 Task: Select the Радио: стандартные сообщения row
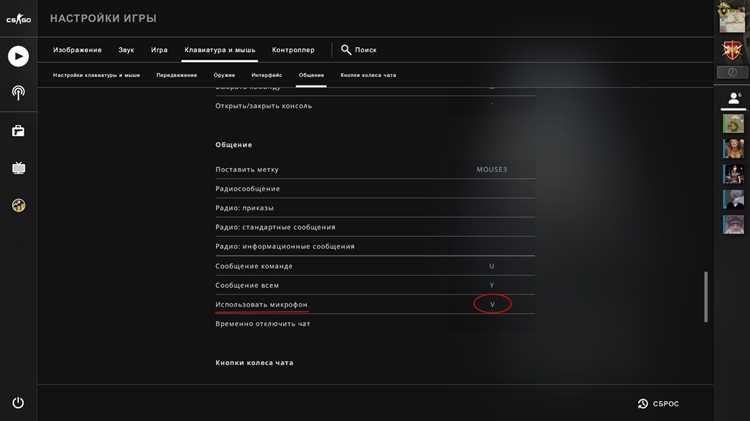point(375,227)
